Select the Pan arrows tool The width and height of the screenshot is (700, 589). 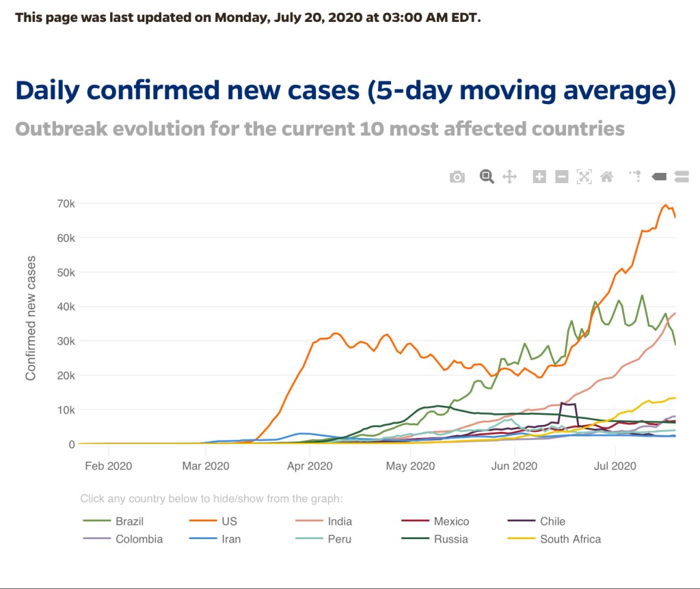coord(509,177)
